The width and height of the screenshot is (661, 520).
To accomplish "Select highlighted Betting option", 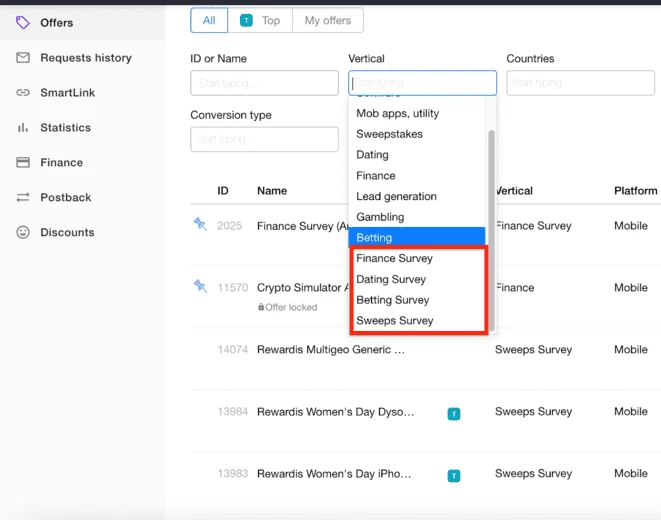I will [x=416, y=238].
